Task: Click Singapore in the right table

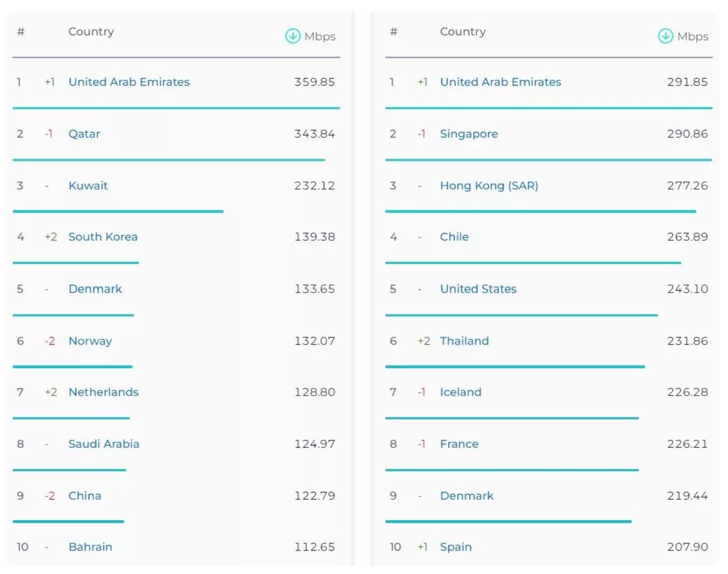Action: click(469, 134)
